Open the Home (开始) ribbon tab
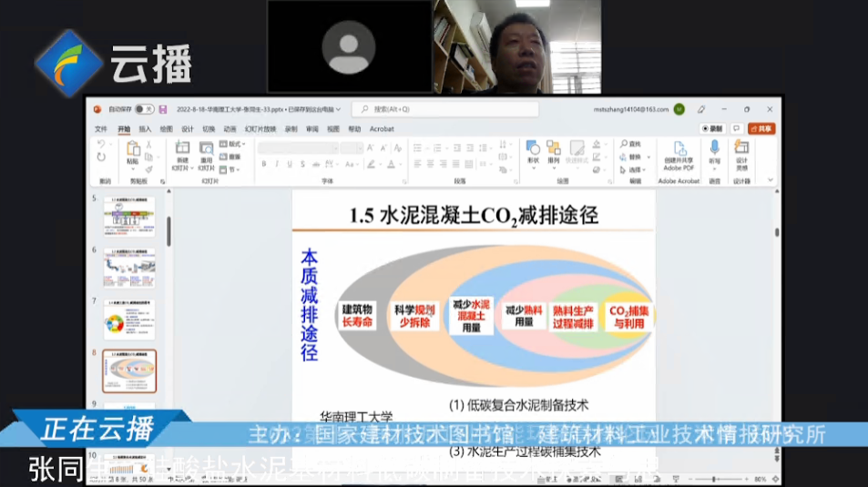 124,129
